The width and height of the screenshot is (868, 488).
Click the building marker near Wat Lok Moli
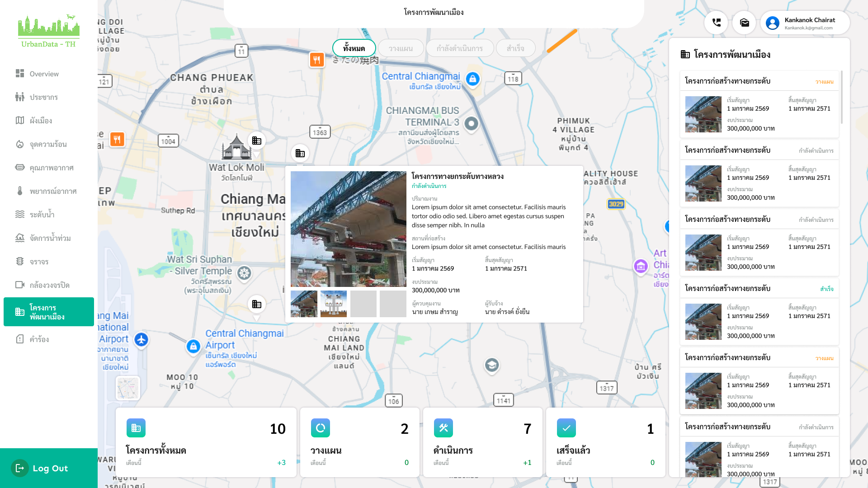pos(256,141)
